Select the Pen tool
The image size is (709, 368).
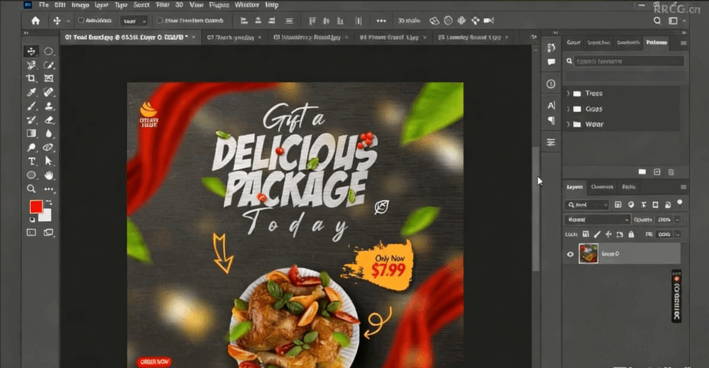pos(48,147)
